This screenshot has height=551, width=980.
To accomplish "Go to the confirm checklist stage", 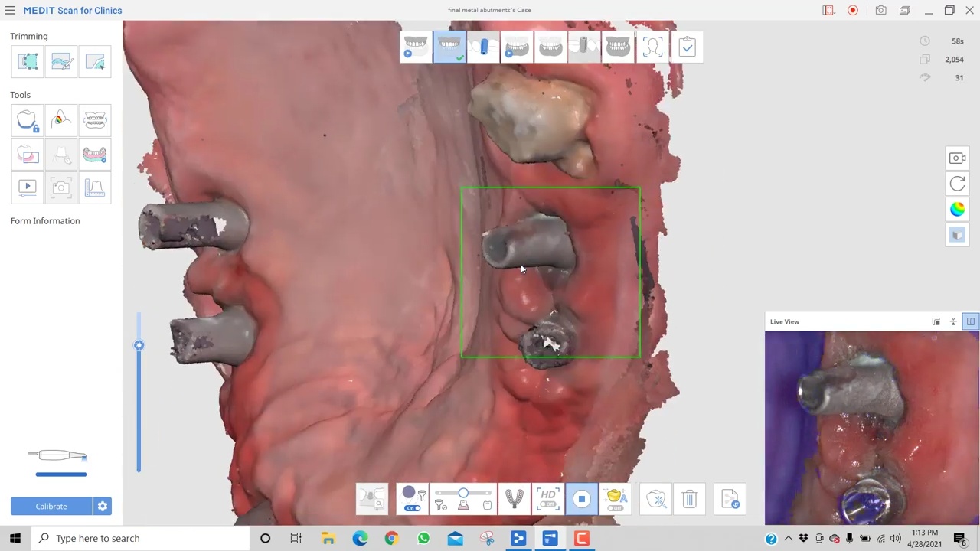I will pyautogui.click(x=687, y=47).
